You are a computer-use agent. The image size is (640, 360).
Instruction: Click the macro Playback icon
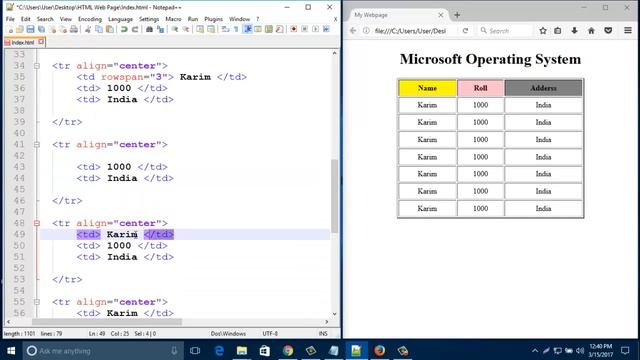(x=316, y=29)
